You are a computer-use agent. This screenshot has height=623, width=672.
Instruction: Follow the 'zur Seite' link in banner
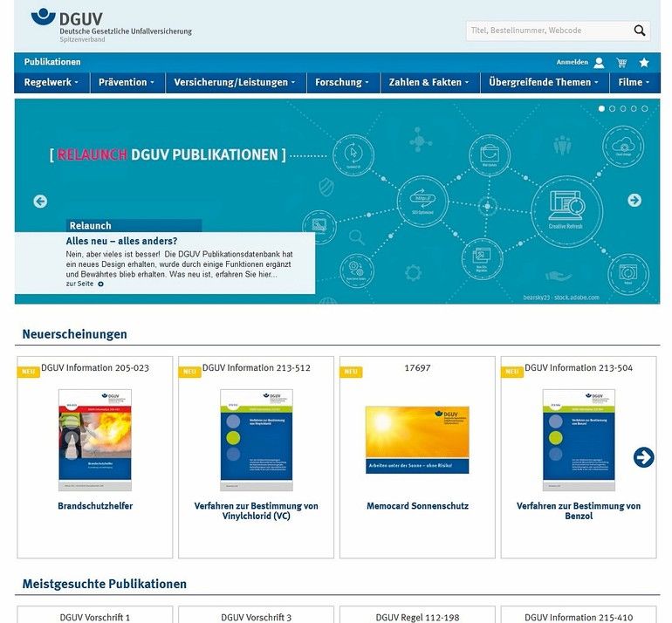[79, 284]
